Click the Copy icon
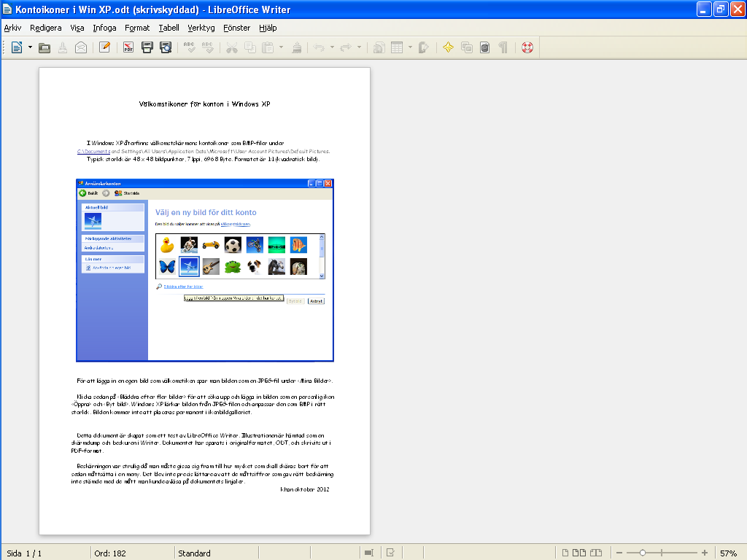Screen dimensions: 747x560 pyautogui.click(x=250, y=47)
